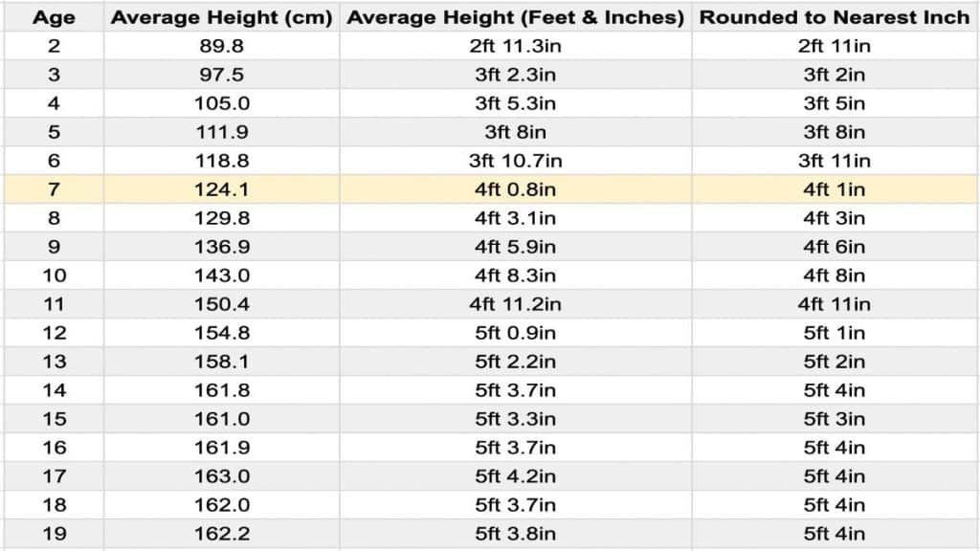Click the cell showing 5ft 2.2in

[x=516, y=362]
